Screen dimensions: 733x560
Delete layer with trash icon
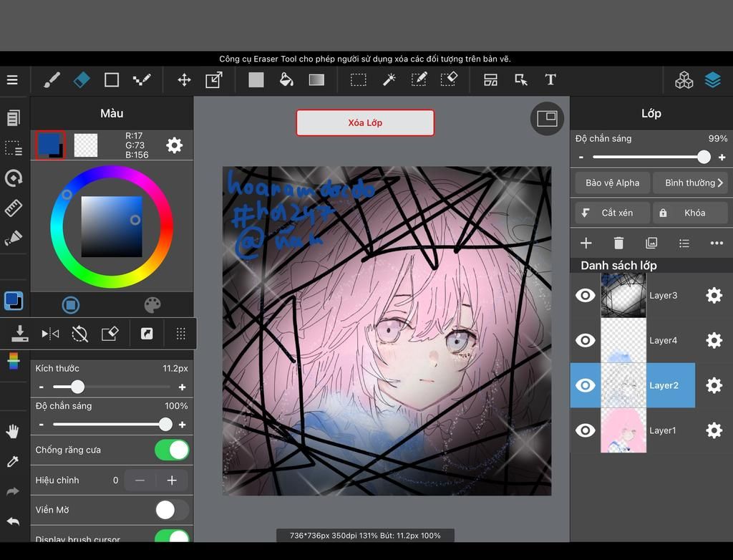(x=618, y=243)
